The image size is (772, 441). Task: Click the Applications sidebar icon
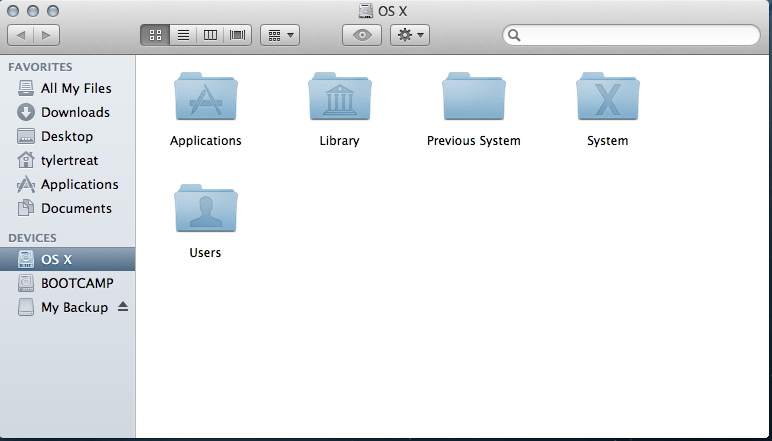pyautogui.click(x=26, y=185)
